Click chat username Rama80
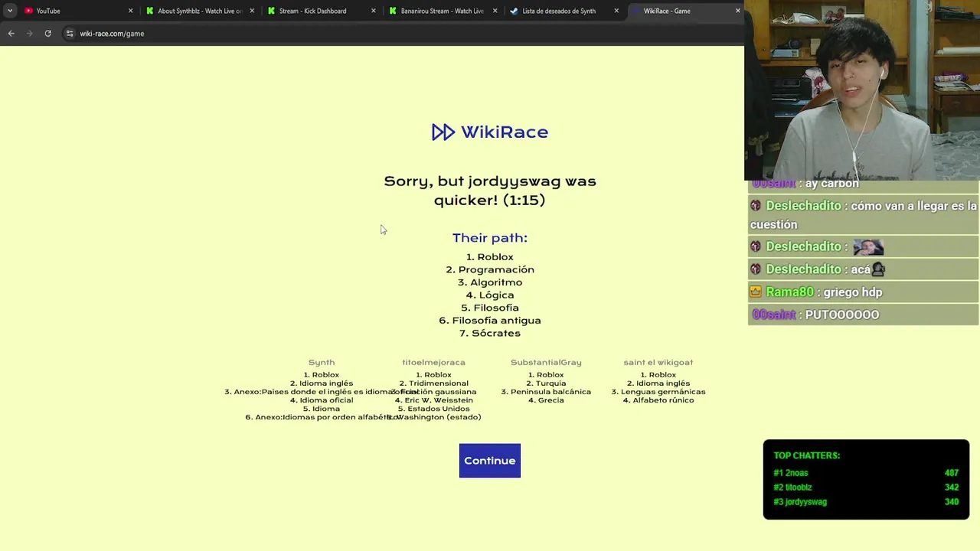This screenshot has width=980, height=551. [789, 292]
